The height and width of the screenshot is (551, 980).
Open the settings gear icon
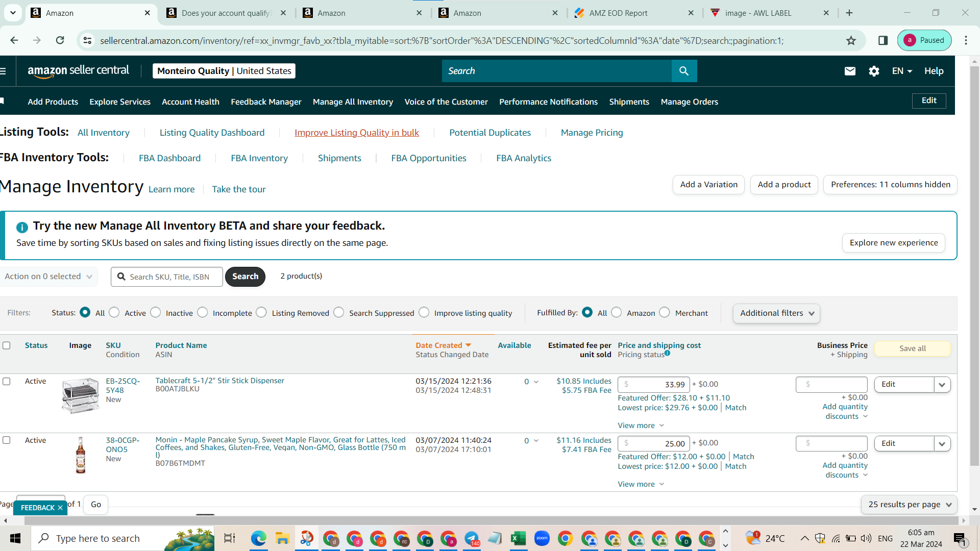[x=874, y=71]
